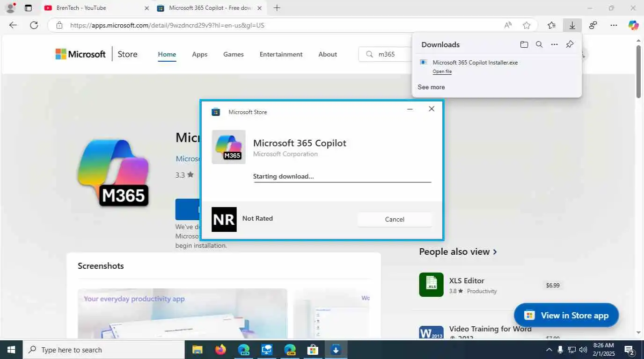This screenshot has height=359, width=644.
Task: Open the XLS Editor app icon
Action: (432, 285)
